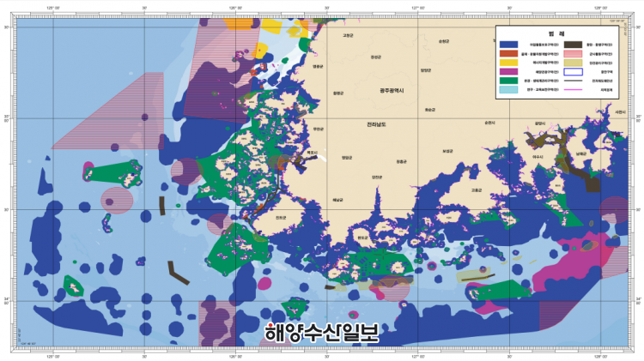
Task: Select the 해남군 label
Action: 337,200
